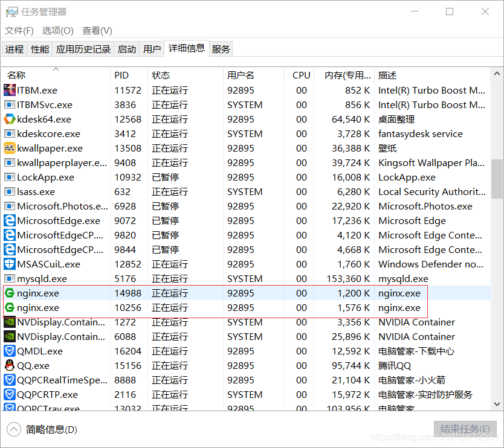
Task: Click description Local Security Authorit...
Action: tap(432, 192)
